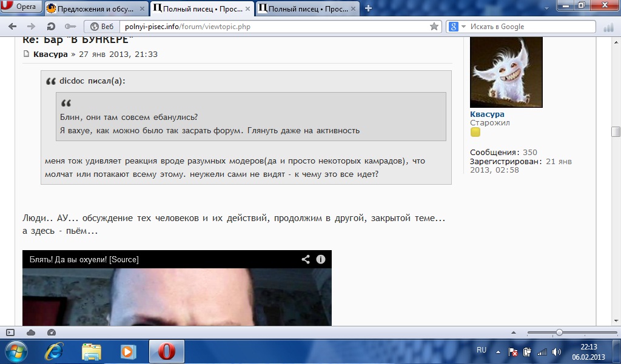Show hidden tray icons arrow
Screen dimensions: 621x364
point(498,352)
